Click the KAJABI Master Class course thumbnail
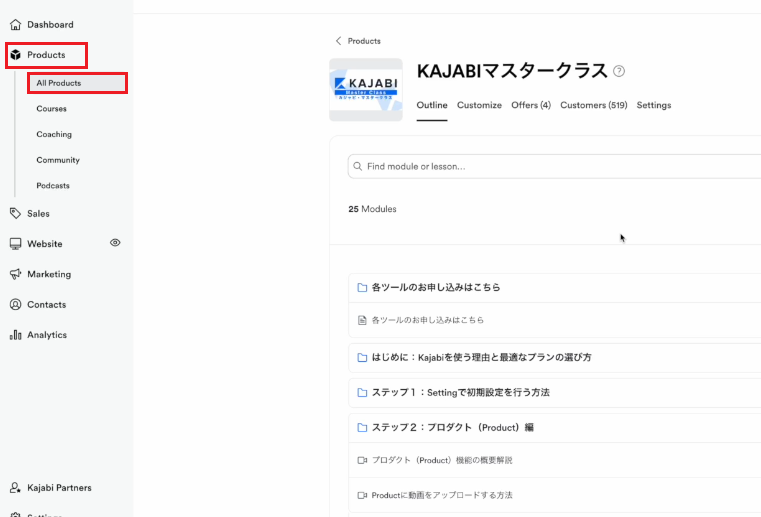The height and width of the screenshot is (517, 761). pos(366,90)
